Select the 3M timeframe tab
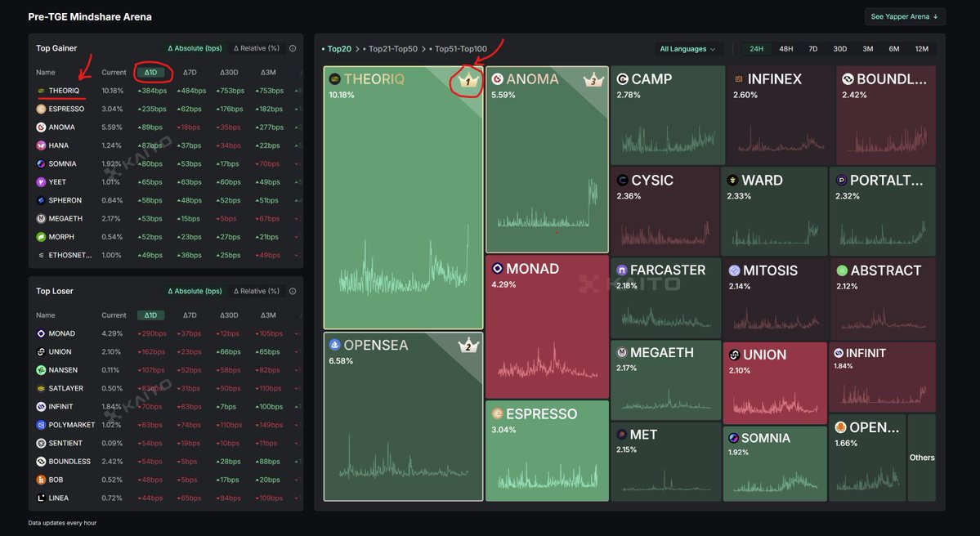 867,49
